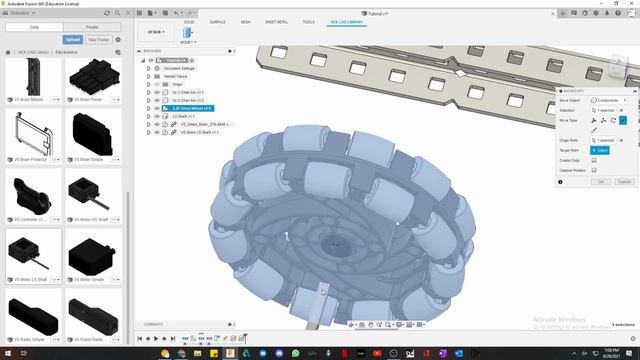
Task: Toggle visibility of V5_Smart_Motor component
Action: point(157,124)
